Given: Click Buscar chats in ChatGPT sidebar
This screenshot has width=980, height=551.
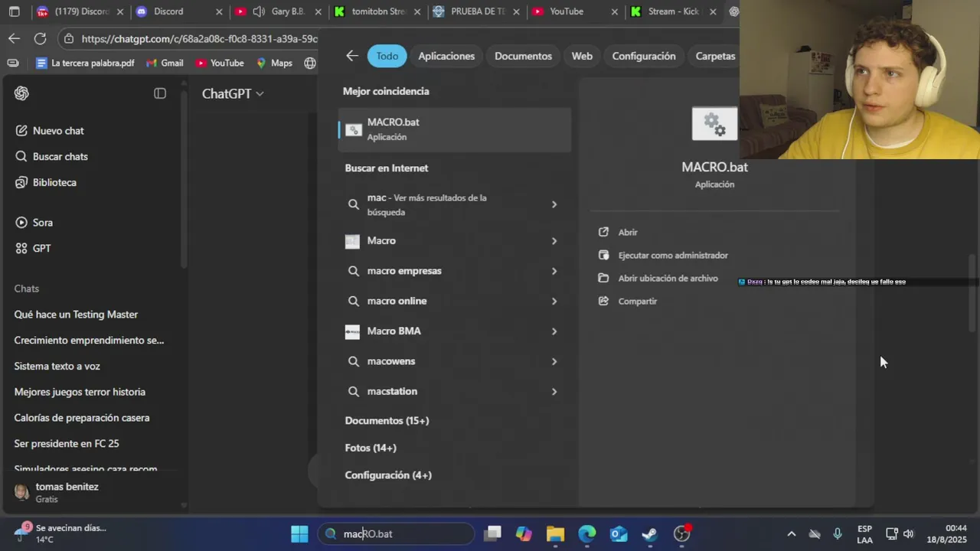Looking at the screenshot, I should pos(51,157).
